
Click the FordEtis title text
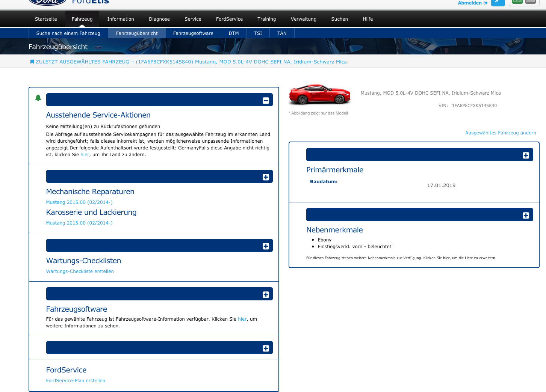(x=90, y=2)
